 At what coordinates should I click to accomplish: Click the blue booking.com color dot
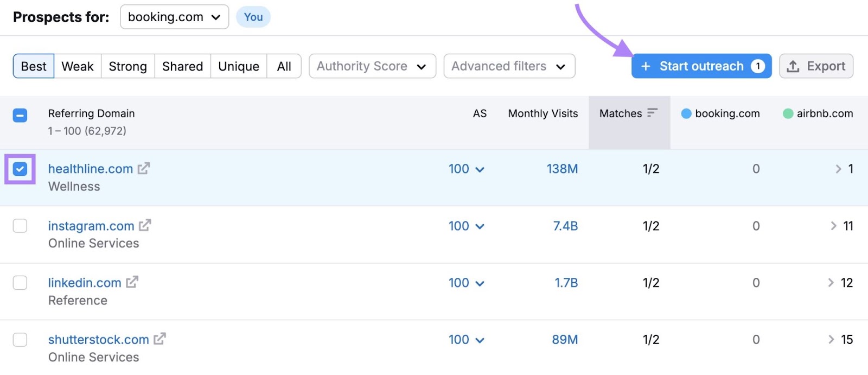(x=686, y=113)
